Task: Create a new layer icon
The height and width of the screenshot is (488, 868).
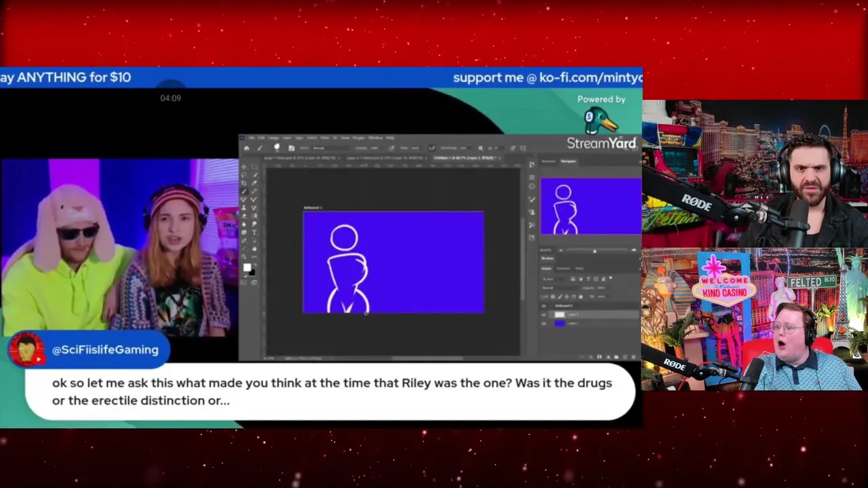Action: [x=625, y=357]
